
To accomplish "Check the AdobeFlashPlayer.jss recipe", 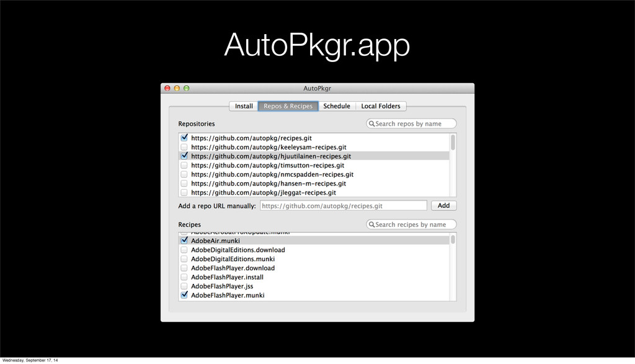I will (x=184, y=286).
